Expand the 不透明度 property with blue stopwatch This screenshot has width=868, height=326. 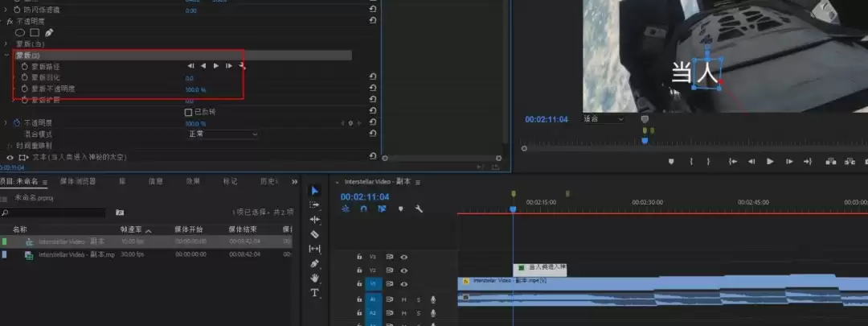[6, 122]
